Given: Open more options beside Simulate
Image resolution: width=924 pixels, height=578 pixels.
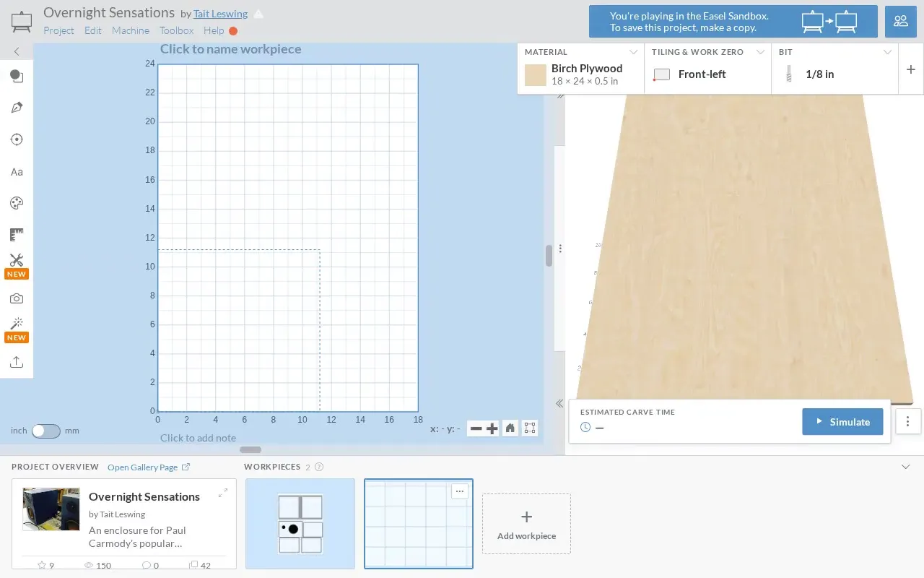Looking at the screenshot, I should (x=908, y=422).
